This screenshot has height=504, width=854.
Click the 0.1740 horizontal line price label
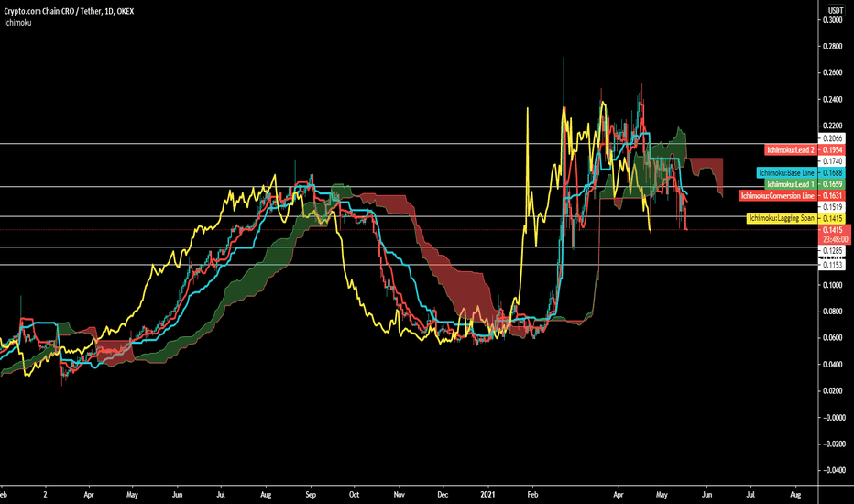pyautogui.click(x=832, y=161)
